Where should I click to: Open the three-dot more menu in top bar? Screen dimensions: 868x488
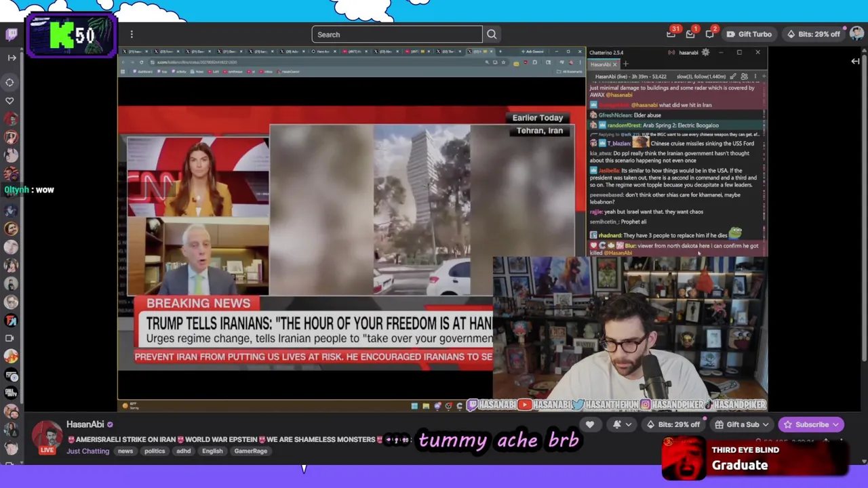tap(132, 35)
